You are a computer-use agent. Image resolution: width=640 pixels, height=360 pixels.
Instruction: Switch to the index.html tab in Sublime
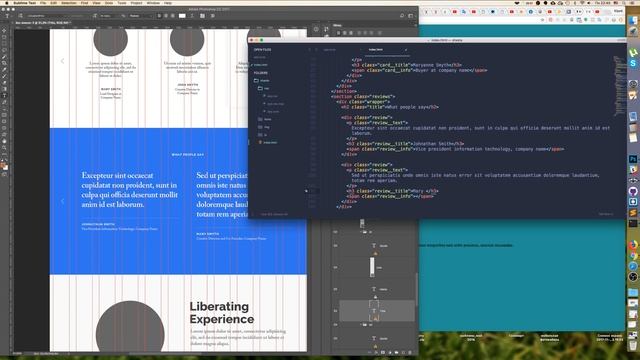tap(376, 50)
